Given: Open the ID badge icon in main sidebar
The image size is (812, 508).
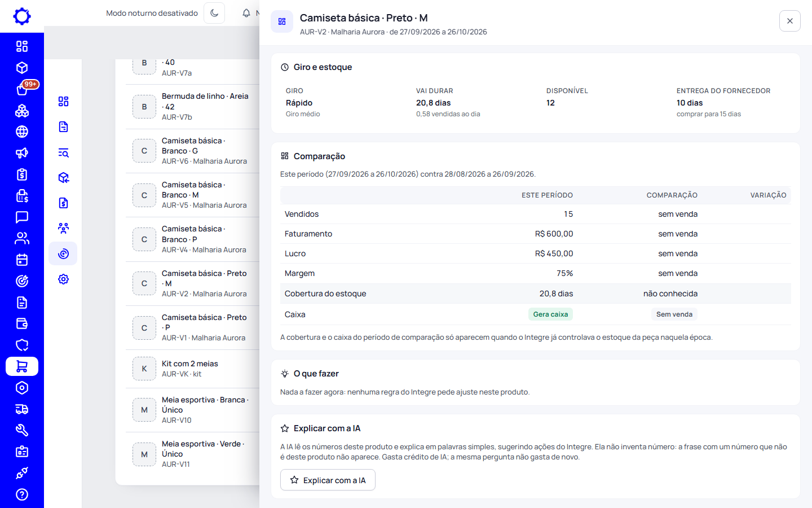Looking at the screenshot, I should (x=22, y=452).
